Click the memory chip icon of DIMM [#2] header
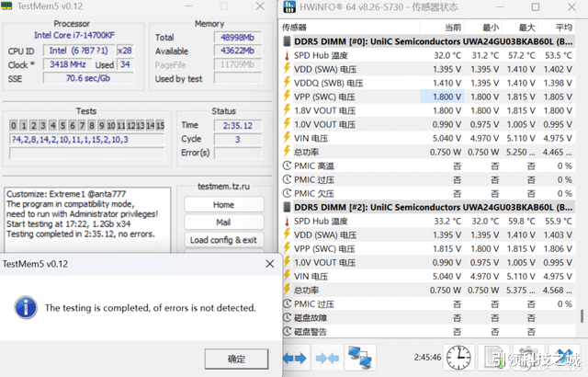The image size is (588, 377). tap(287, 207)
